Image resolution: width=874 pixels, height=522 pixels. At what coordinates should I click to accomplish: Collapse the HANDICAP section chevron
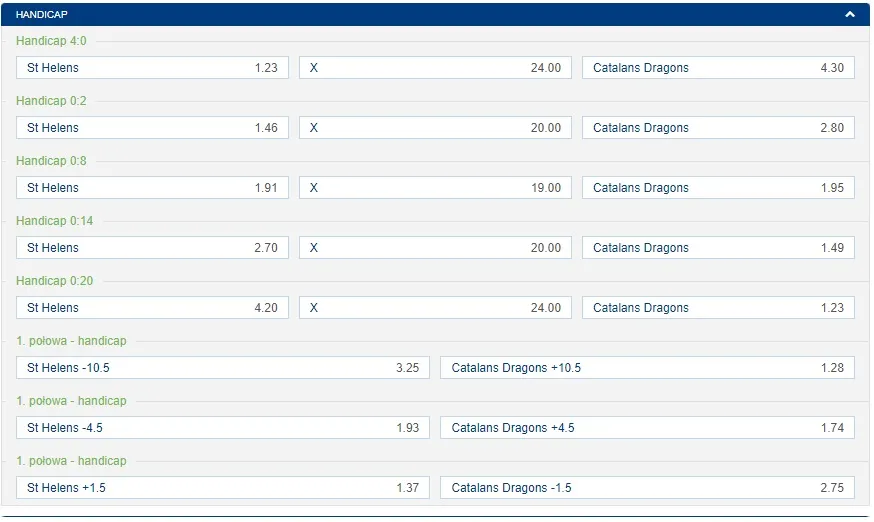coord(849,14)
